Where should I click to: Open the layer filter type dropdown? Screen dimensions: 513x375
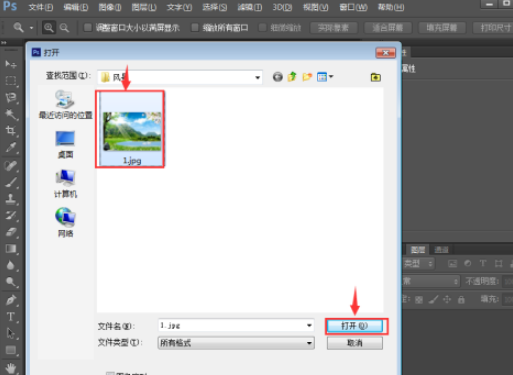(x=418, y=264)
